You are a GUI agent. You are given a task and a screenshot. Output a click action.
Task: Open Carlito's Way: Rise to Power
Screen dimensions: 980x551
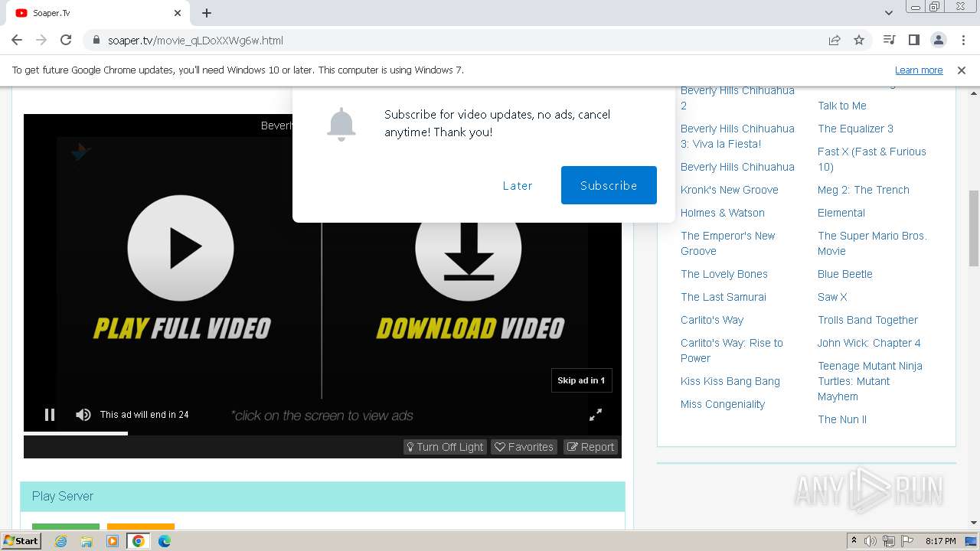click(732, 350)
